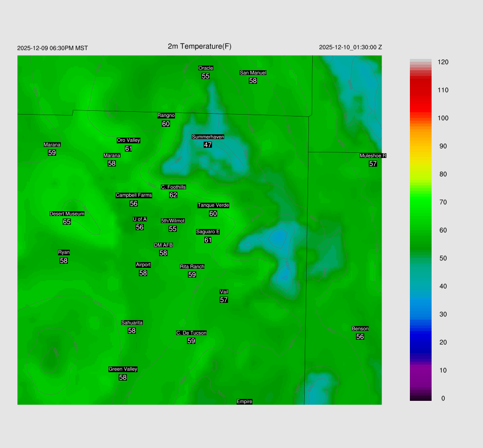Select the Oracle station label
Screen dimensions: 483x448
point(206,68)
